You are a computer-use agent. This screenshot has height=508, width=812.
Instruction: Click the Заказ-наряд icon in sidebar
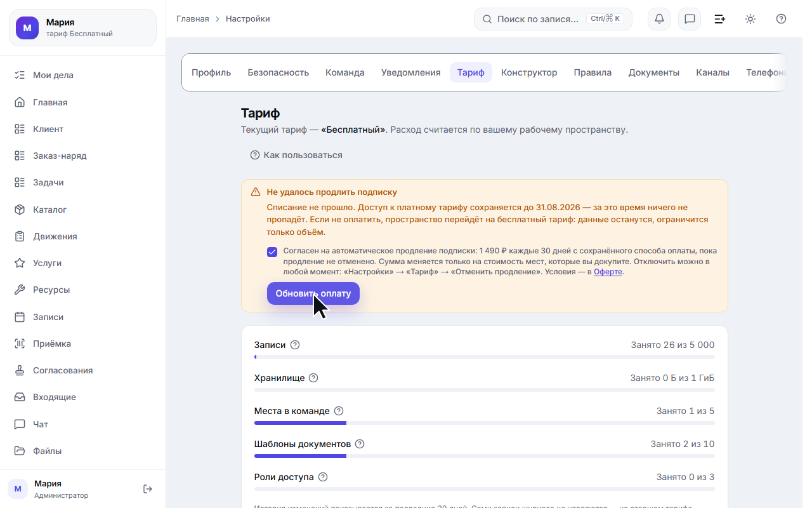(x=20, y=156)
